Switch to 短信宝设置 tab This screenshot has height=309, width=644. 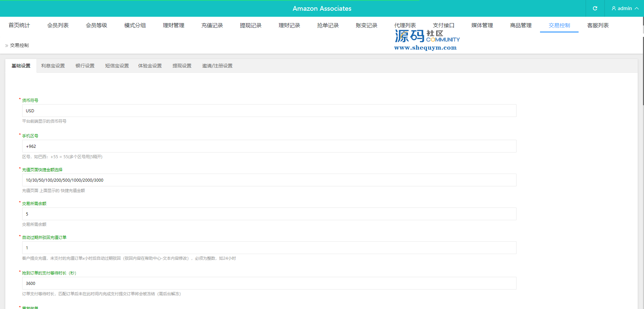pyautogui.click(x=117, y=66)
